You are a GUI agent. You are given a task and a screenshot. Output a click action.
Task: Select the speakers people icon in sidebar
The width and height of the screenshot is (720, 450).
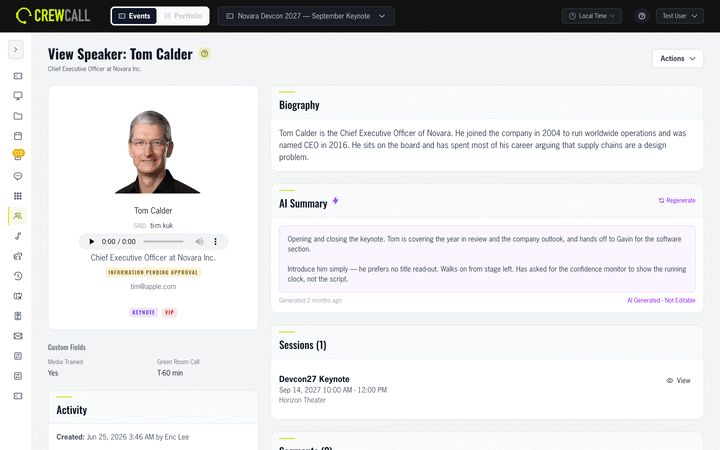tap(18, 216)
